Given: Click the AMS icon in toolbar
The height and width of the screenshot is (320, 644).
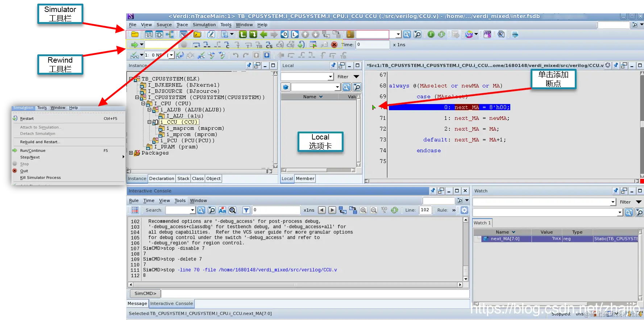Looking at the screenshot, I should [515, 34].
